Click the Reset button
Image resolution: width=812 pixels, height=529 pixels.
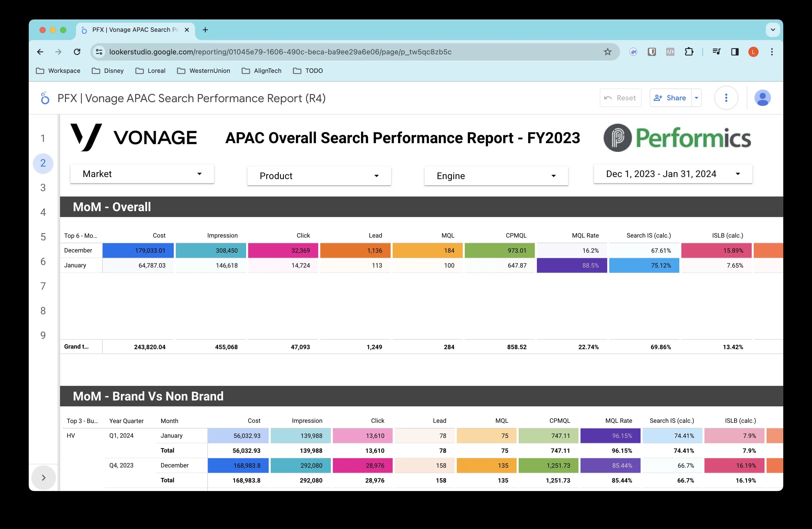pyautogui.click(x=620, y=98)
